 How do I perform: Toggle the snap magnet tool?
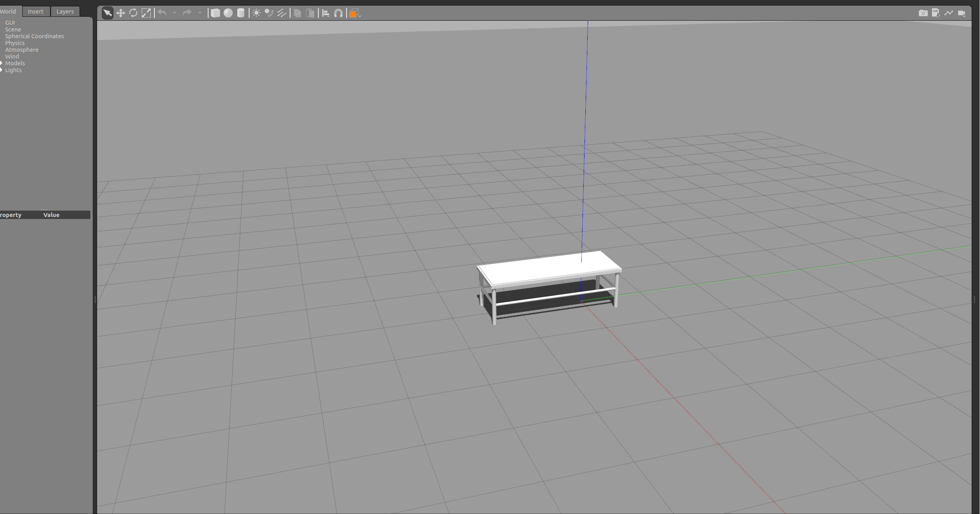tap(338, 13)
